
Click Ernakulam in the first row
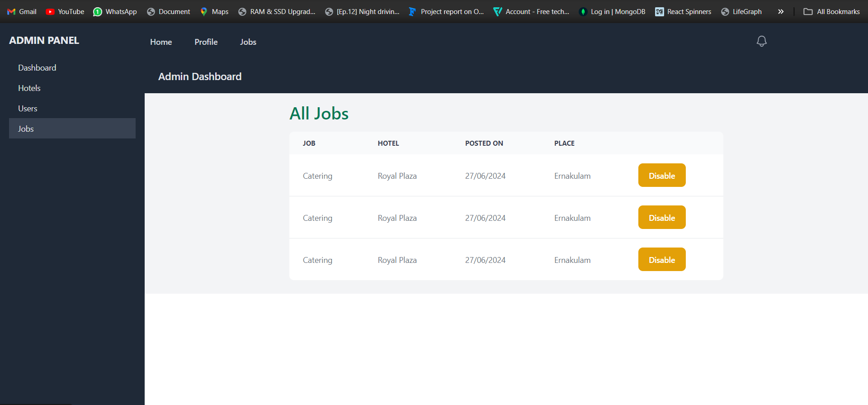click(572, 176)
